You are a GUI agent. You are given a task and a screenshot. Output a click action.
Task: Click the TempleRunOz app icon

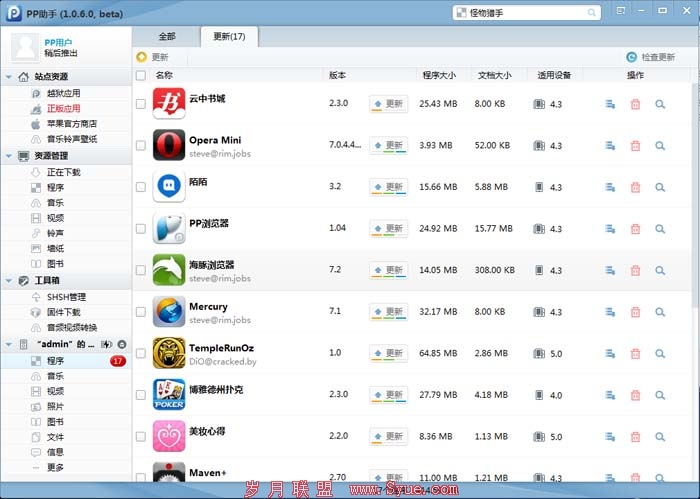[169, 353]
